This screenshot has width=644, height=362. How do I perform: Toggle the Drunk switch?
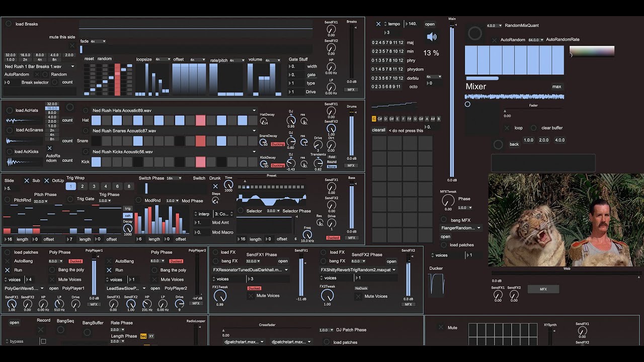tap(215, 187)
